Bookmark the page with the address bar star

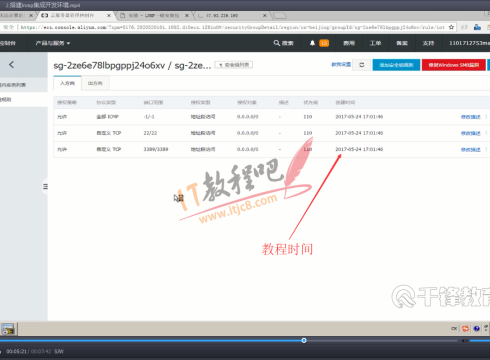[451, 27]
